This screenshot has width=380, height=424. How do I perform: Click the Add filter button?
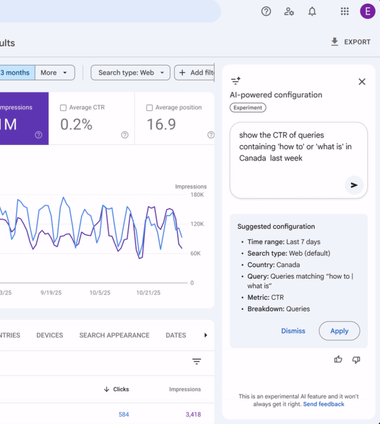point(195,73)
